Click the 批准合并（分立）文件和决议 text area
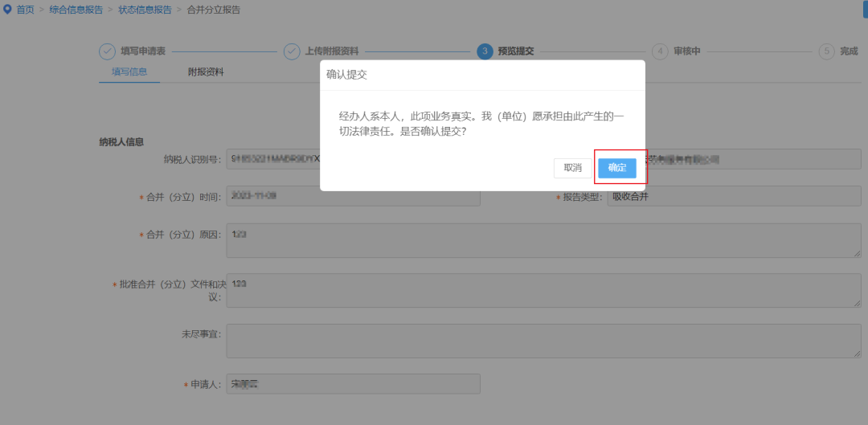Image resolution: width=868 pixels, height=425 pixels. point(543,290)
